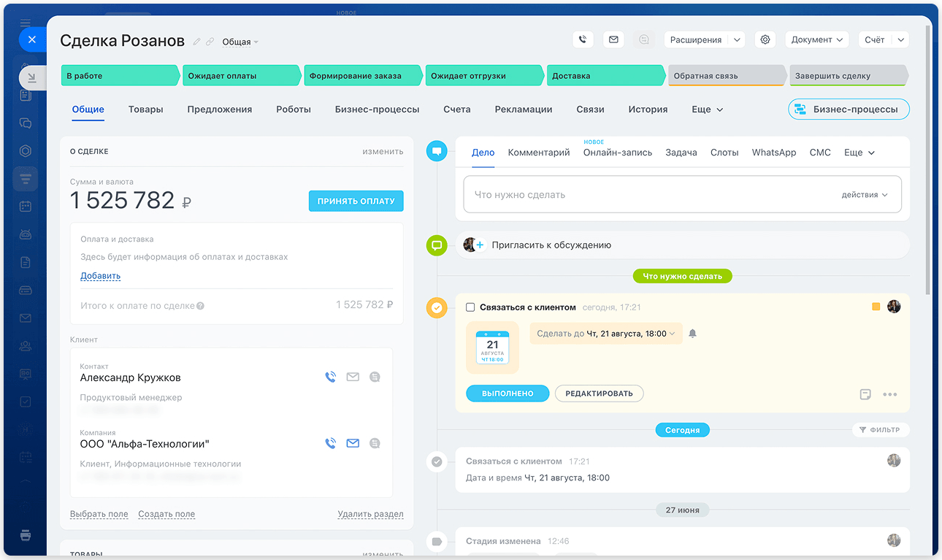Click the Принять оплату button

356,200
